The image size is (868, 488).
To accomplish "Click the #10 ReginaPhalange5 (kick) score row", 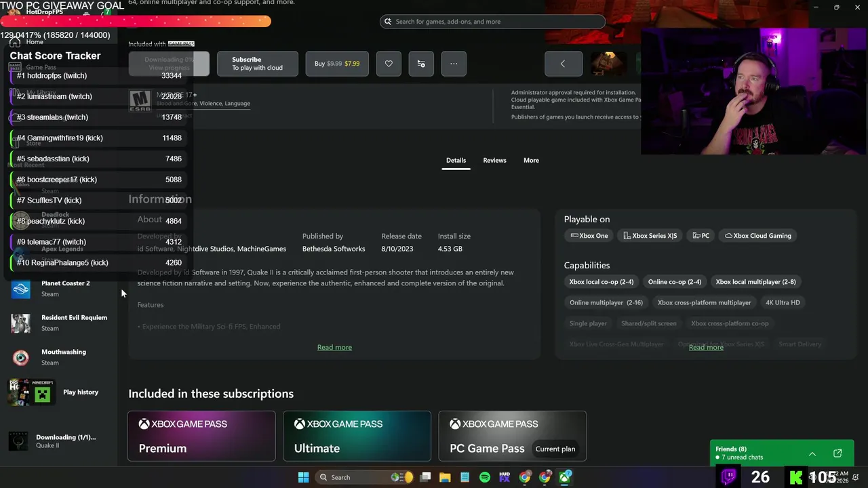I will point(99,263).
